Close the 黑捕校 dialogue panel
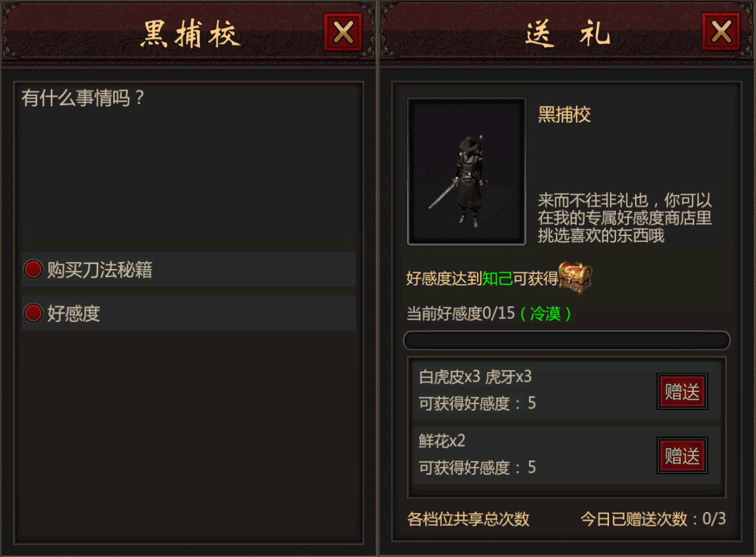The height and width of the screenshot is (557, 756). (x=343, y=32)
